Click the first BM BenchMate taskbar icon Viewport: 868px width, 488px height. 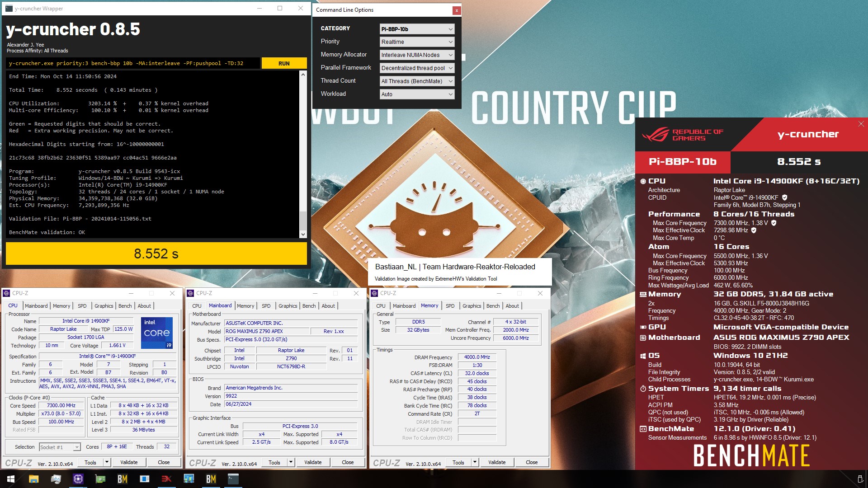click(122, 479)
